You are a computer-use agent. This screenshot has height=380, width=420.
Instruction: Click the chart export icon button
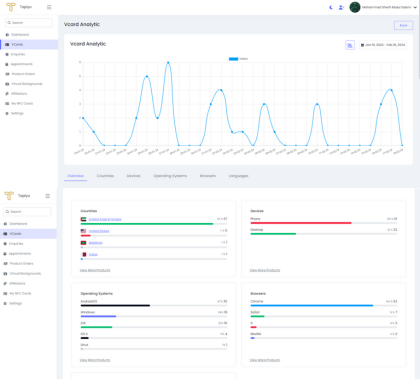click(x=350, y=45)
